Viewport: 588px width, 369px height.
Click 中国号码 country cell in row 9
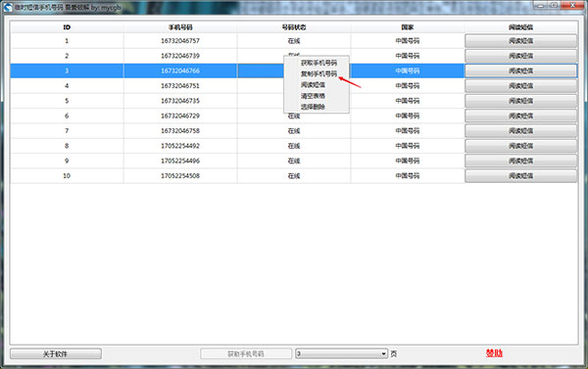pyautogui.click(x=408, y=161)
